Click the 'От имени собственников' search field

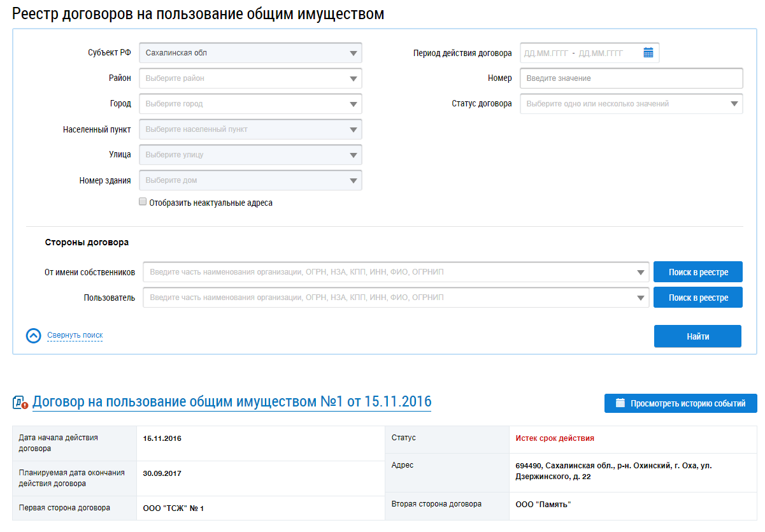(395, 272)
